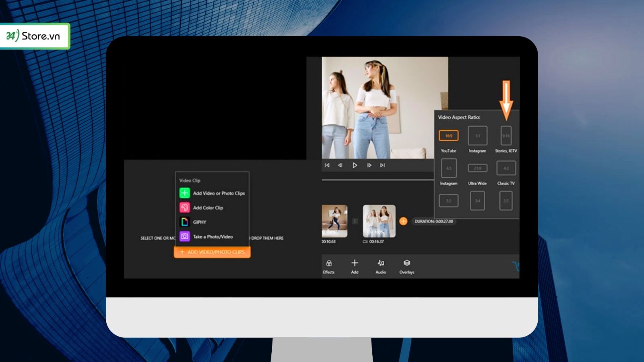
Task: Open the transition marker between the two clips
Action: click(355, 221)
